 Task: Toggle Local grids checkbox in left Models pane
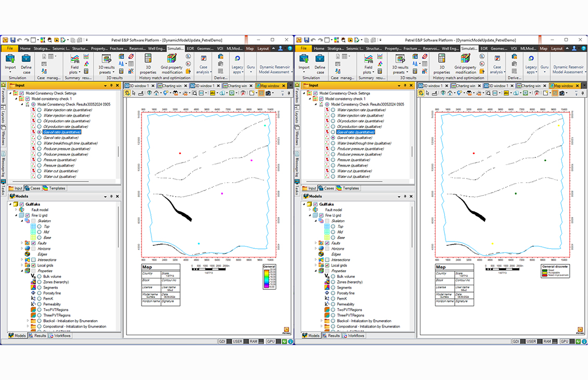33,265
